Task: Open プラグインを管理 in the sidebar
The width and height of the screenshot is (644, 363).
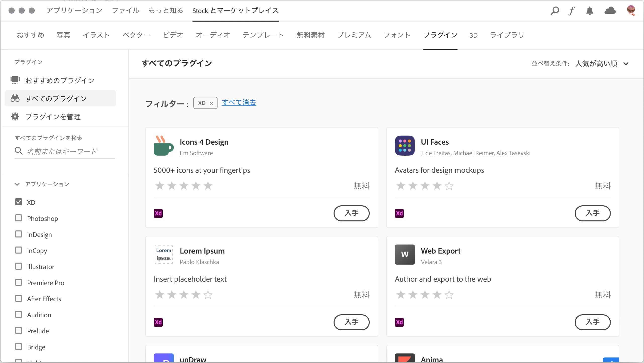Action: point(53,117)
